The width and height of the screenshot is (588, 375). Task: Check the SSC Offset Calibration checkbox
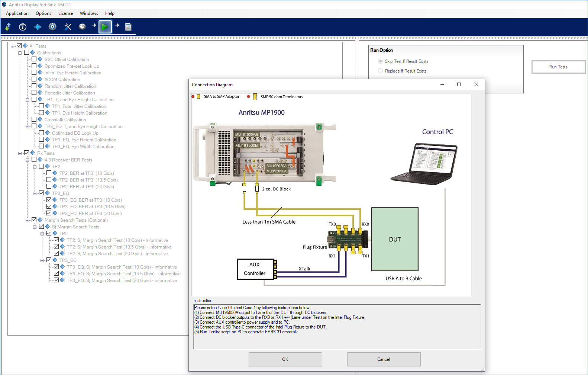[x=34, y=59]
